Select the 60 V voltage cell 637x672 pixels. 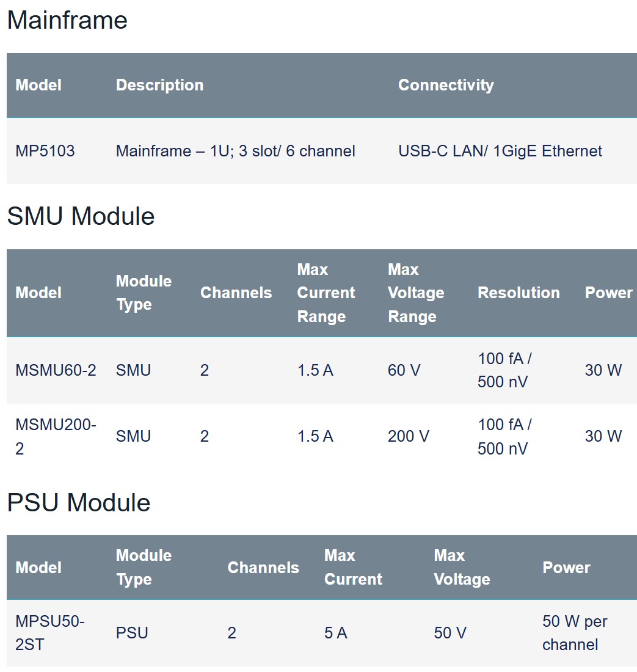point(404,370)
